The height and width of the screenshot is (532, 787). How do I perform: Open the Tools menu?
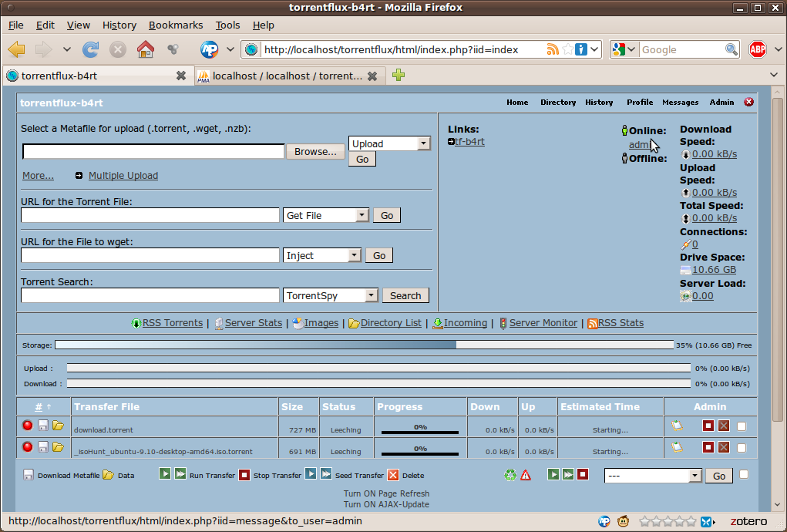pos(227,25)
